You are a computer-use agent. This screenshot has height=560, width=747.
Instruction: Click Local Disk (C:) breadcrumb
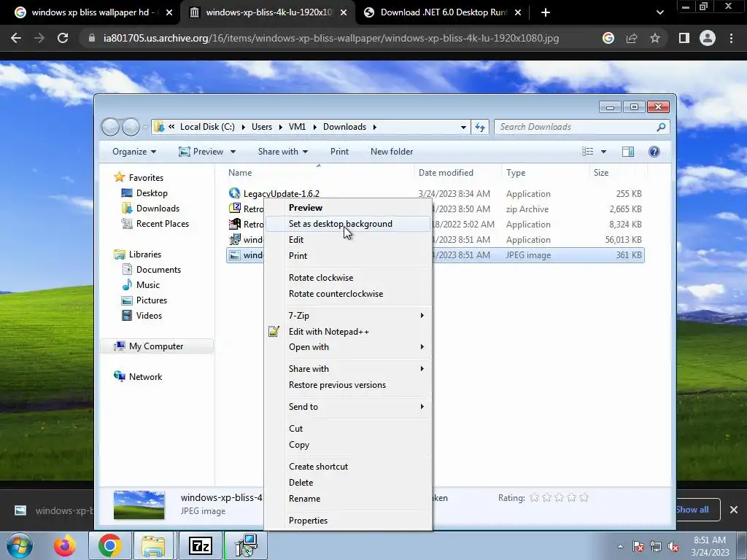pos(207,127)
